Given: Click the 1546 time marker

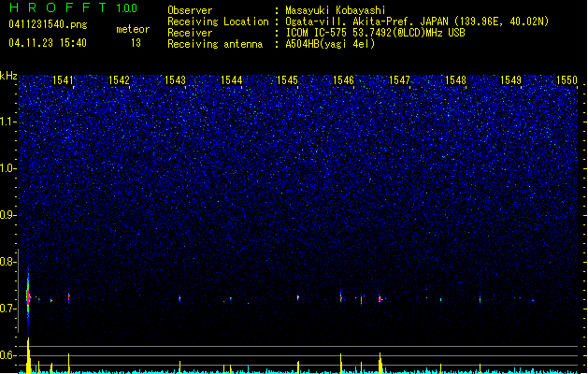Looking at the screenshot, I should (x=343, y=80).
